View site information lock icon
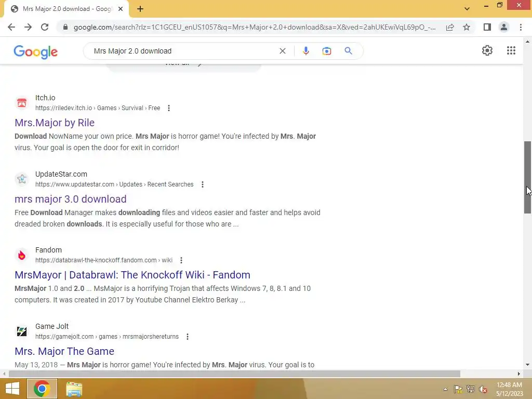The width and height of the screenshot is (532, 399). (65, 27)
